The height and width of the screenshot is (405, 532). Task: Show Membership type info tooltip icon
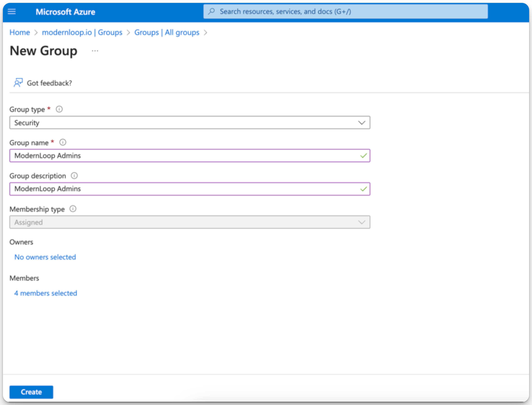pyautogui.click(x=73, y=209)
